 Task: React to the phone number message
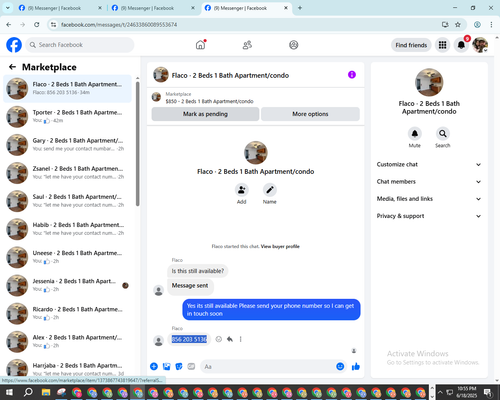click(219, 339)
